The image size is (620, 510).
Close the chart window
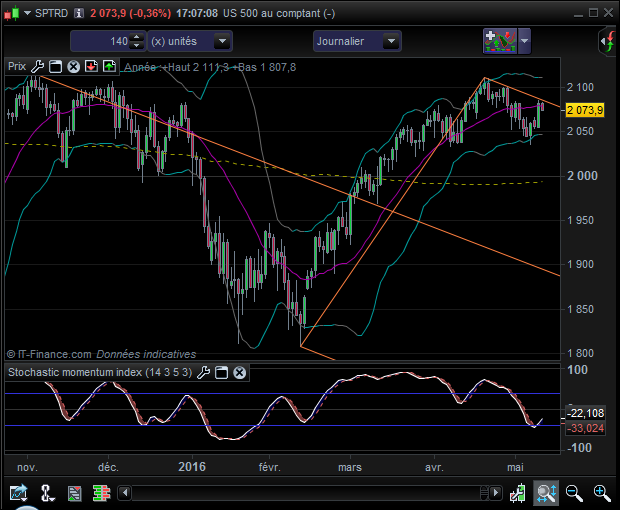[609, 13]
